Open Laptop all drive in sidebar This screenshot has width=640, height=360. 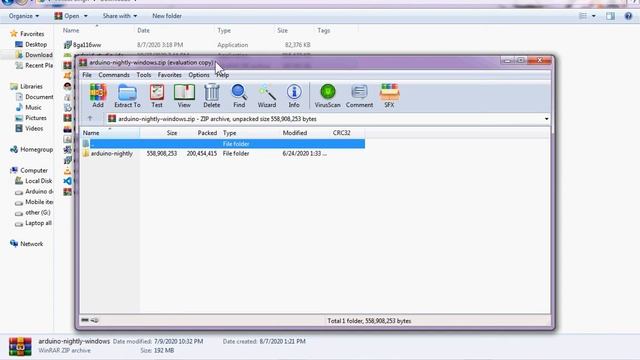click(x=33, y=223)
